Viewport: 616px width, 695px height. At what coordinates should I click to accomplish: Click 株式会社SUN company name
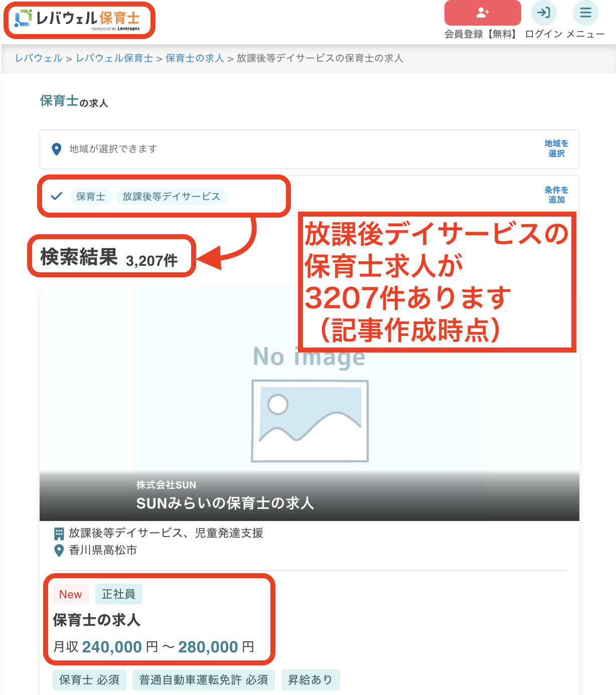(166, 485)
